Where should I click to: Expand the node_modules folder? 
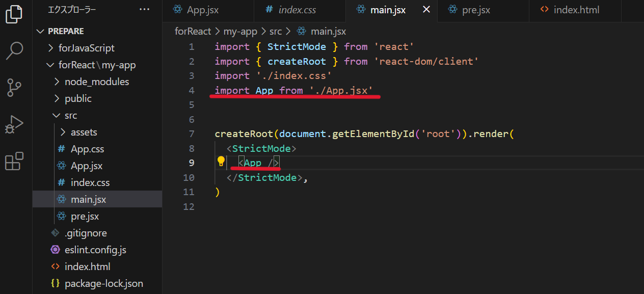pyautogui.click(x=56, y=82)
